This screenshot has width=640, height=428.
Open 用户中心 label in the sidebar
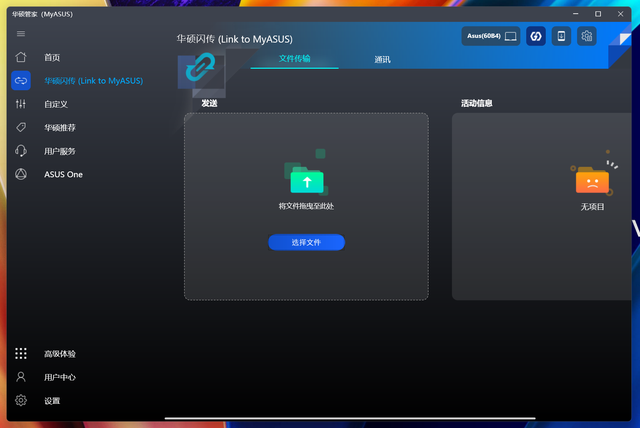coord(60,377)
